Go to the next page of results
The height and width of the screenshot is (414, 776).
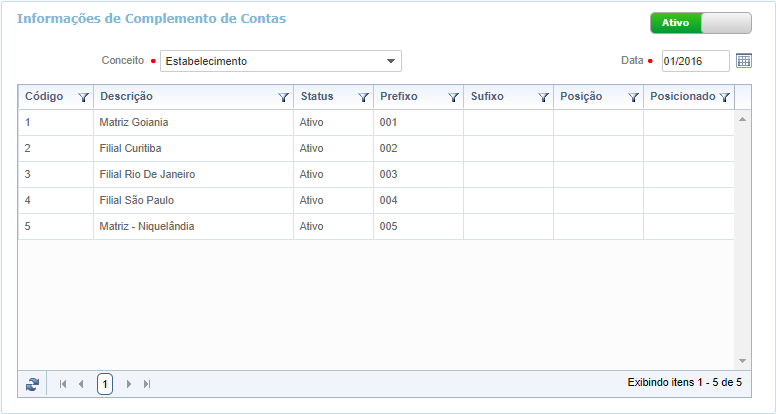pos(129,384)
